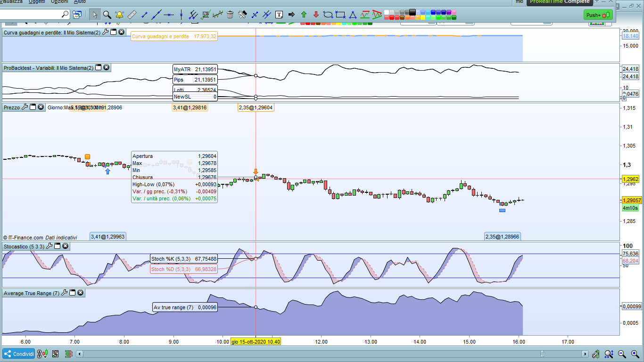Close the Average True Range panel
This screenshot has height=362, width=644.
pyautogui.click(x=81, y=293)
